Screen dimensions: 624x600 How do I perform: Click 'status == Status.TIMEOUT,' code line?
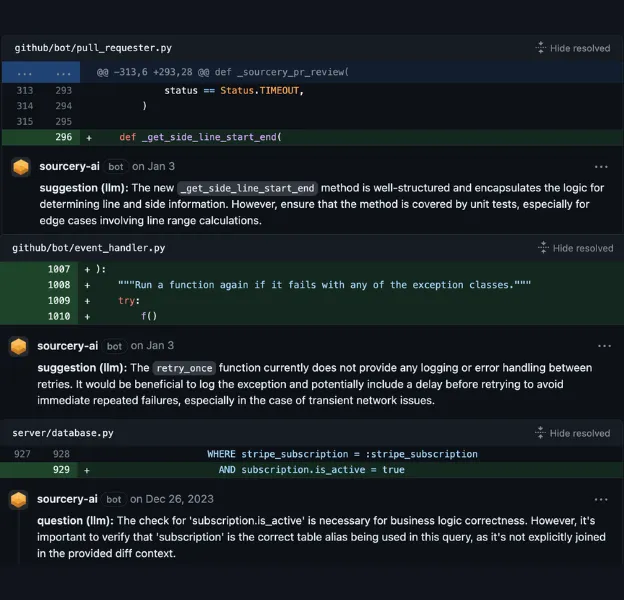tap(234, 91)
